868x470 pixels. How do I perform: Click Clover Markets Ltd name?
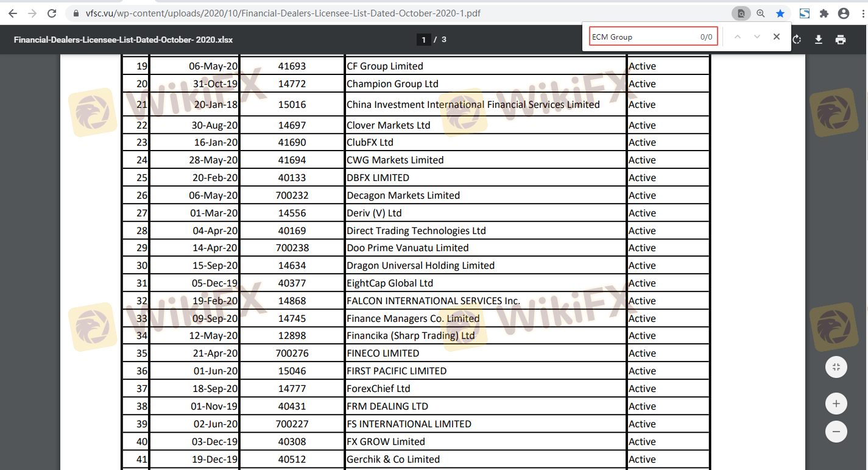point(389,125)
